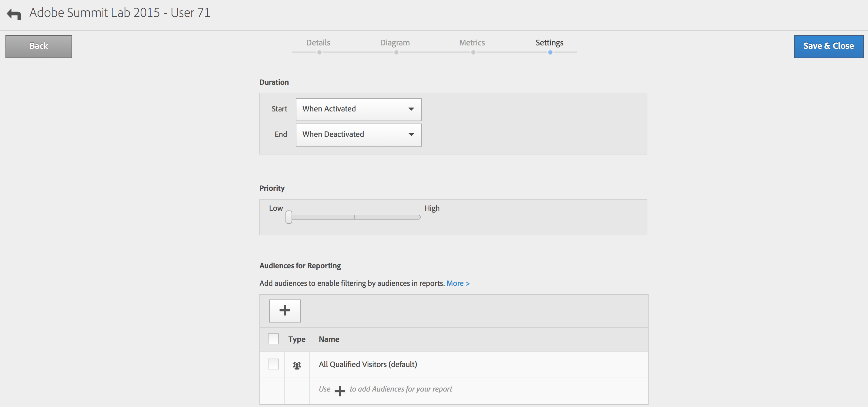Switch to the Details tab

point(318,43)
